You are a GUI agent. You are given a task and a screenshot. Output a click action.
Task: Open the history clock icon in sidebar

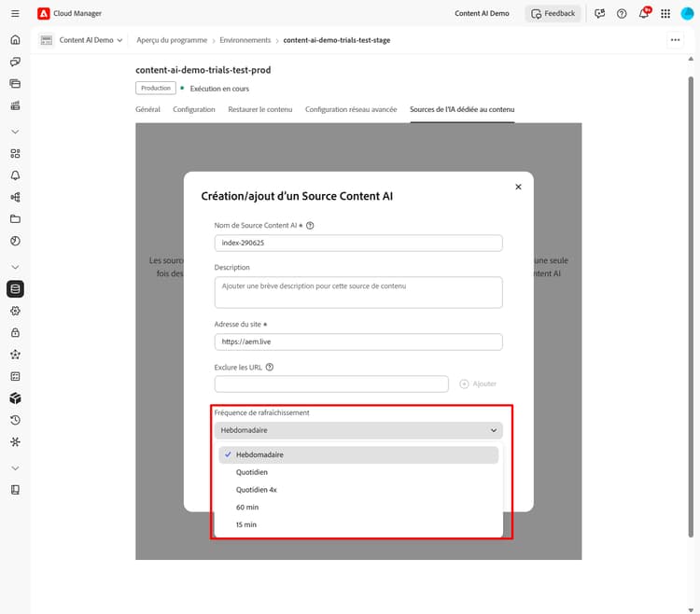tap(15, 420)
